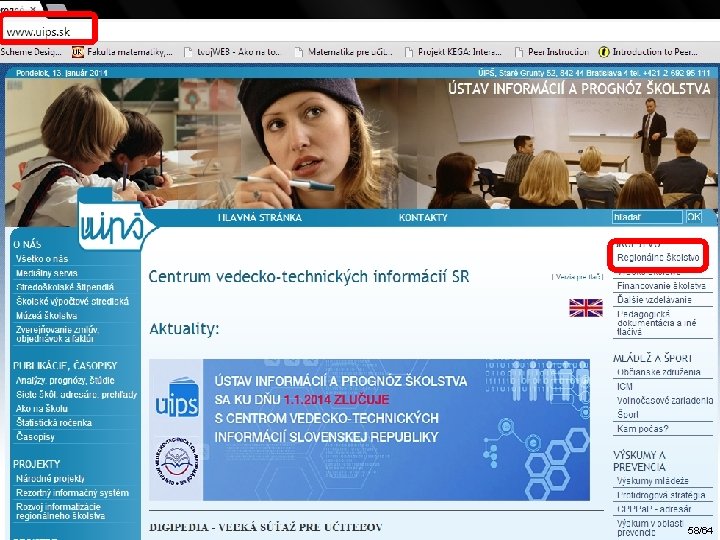This screenshot has width=720, height=540.
Task: Open Stredoškolské štipendiá link
Action: 65,287
